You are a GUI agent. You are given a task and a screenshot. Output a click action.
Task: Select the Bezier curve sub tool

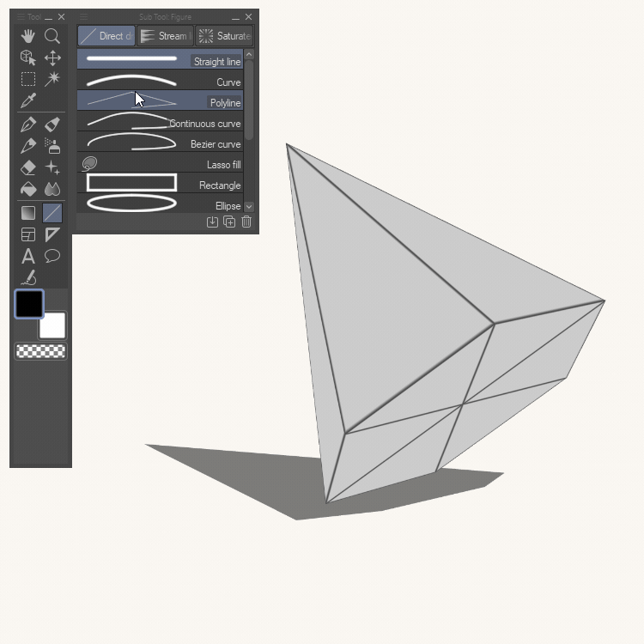click(161, 142)
